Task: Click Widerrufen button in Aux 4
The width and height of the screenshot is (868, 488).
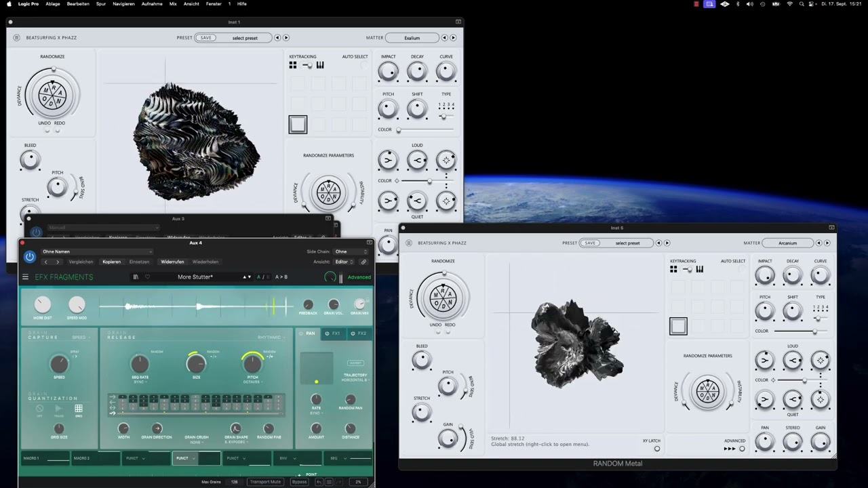Action: [172, 262]
